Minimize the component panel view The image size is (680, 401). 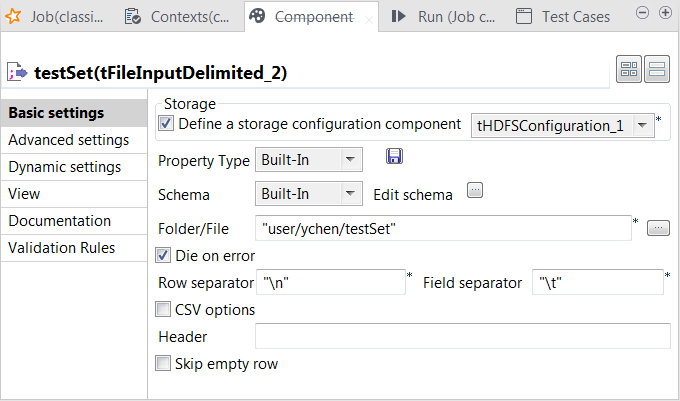pyautogui.click(x=642, y=12)
